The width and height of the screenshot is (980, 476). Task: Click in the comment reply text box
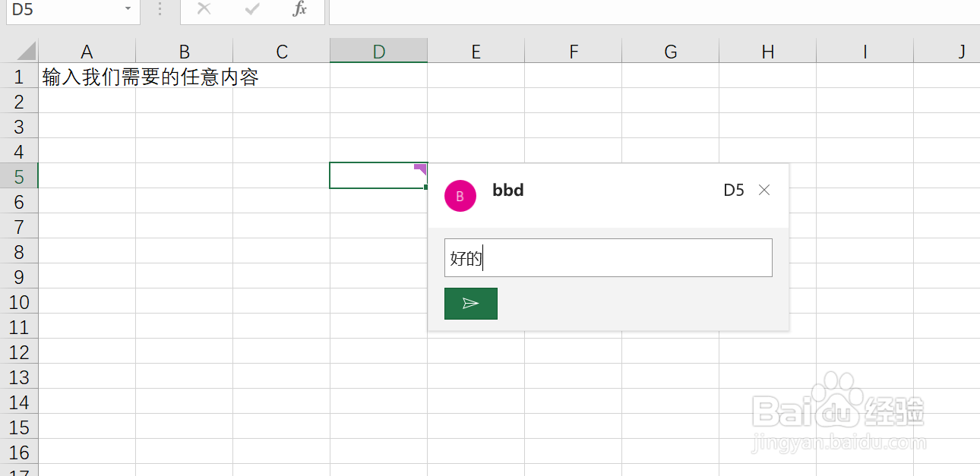coord(608,258)
